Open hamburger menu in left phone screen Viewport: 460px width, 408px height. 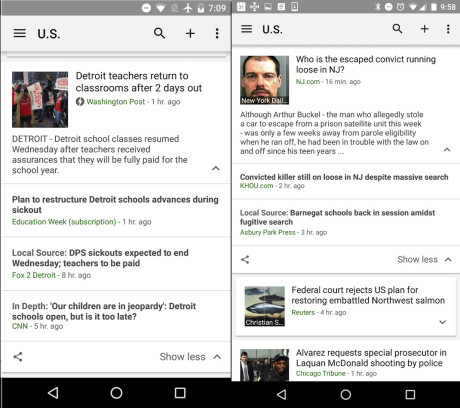(20, 33)
